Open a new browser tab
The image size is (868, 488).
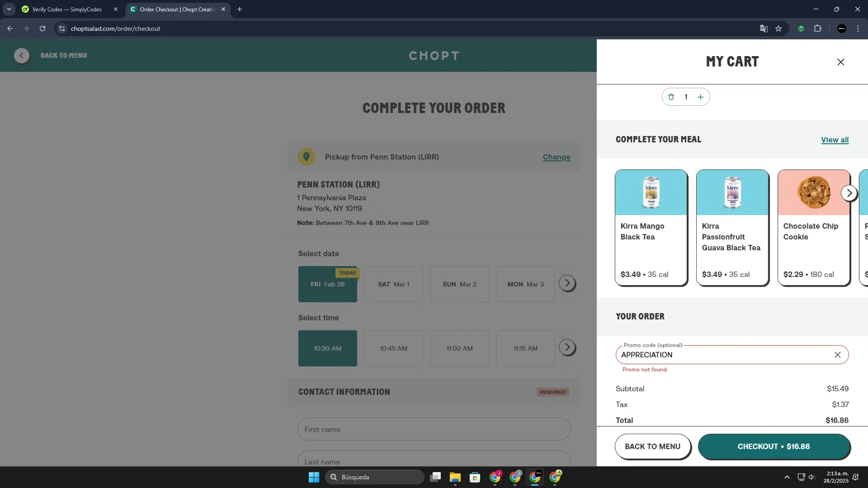240,9
